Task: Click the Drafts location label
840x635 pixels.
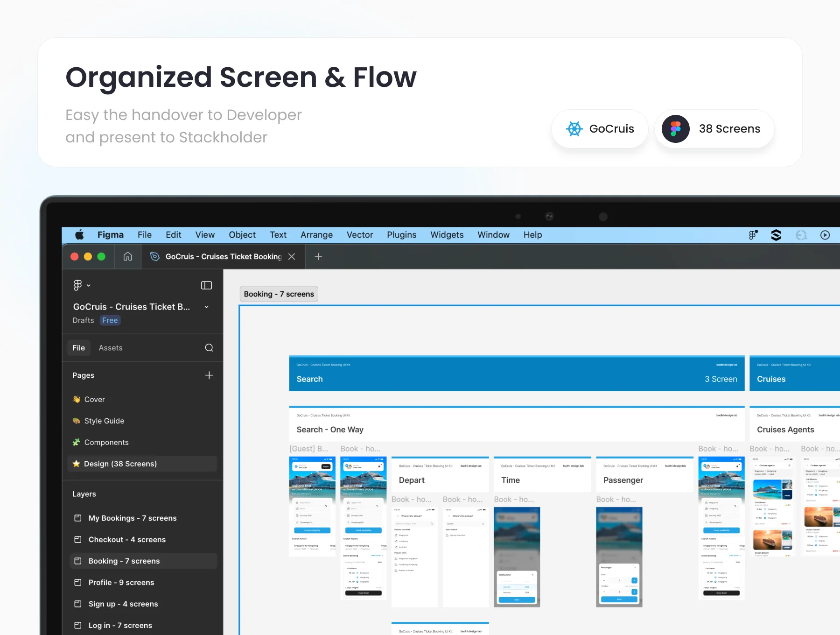Action: point(83,320)
